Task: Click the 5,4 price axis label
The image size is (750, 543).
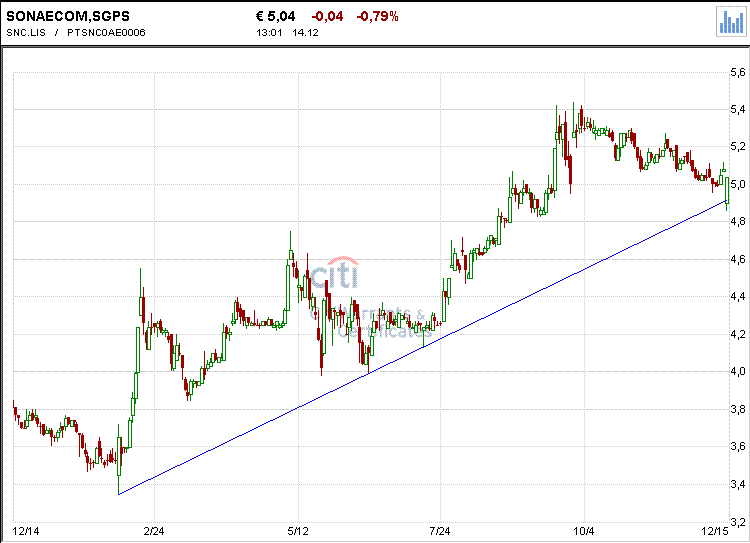Action: click(738, 110)
